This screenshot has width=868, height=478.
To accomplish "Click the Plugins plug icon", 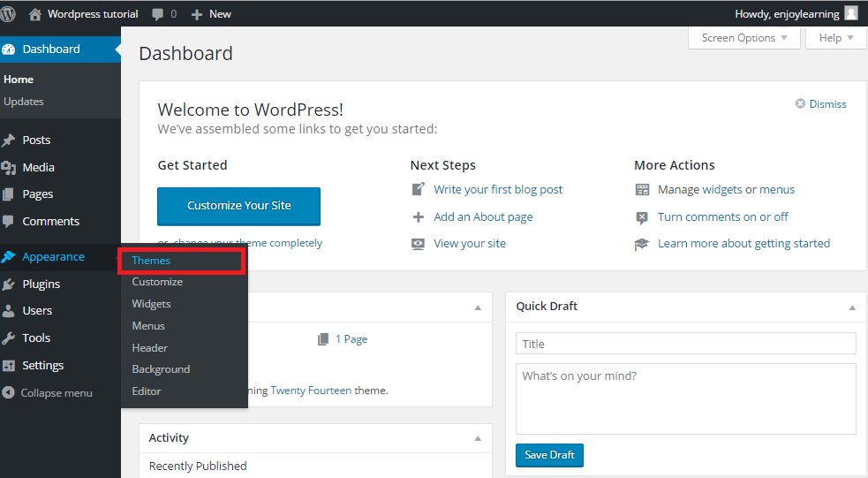I will coord(8,285).
